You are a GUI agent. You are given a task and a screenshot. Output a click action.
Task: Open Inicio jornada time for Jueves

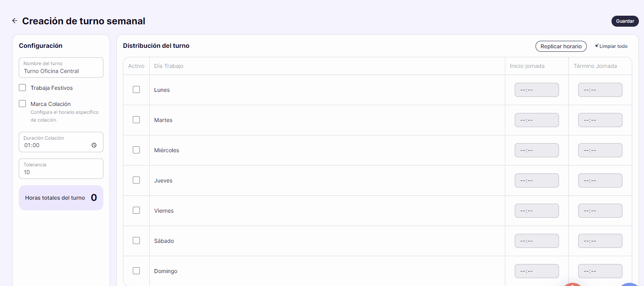[537, 180]
